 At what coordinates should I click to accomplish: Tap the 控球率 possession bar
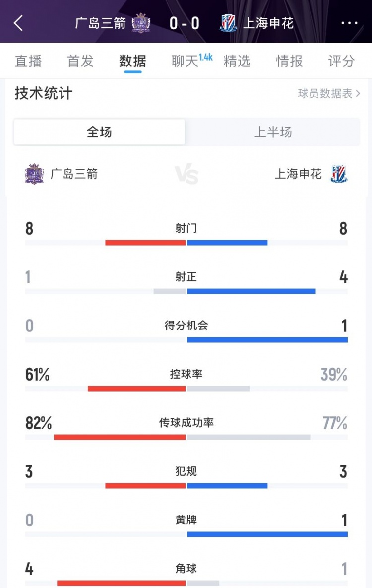tap(186, 388)
